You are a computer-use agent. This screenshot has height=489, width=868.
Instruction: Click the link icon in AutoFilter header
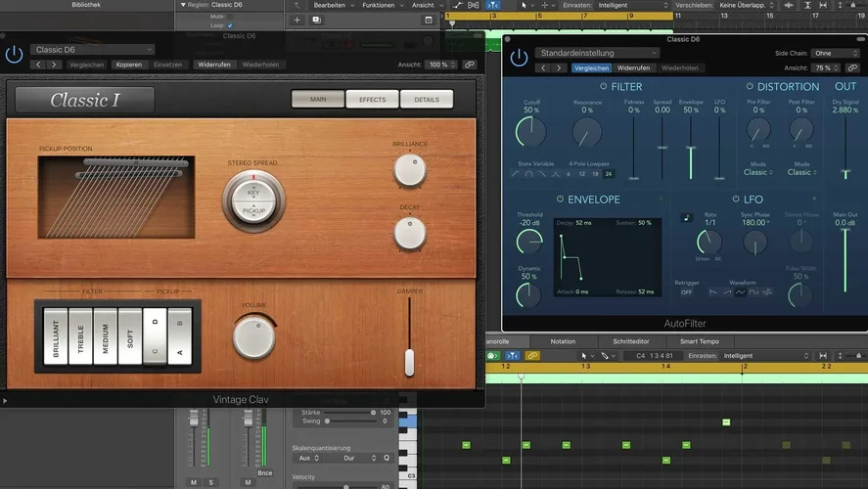852,68
